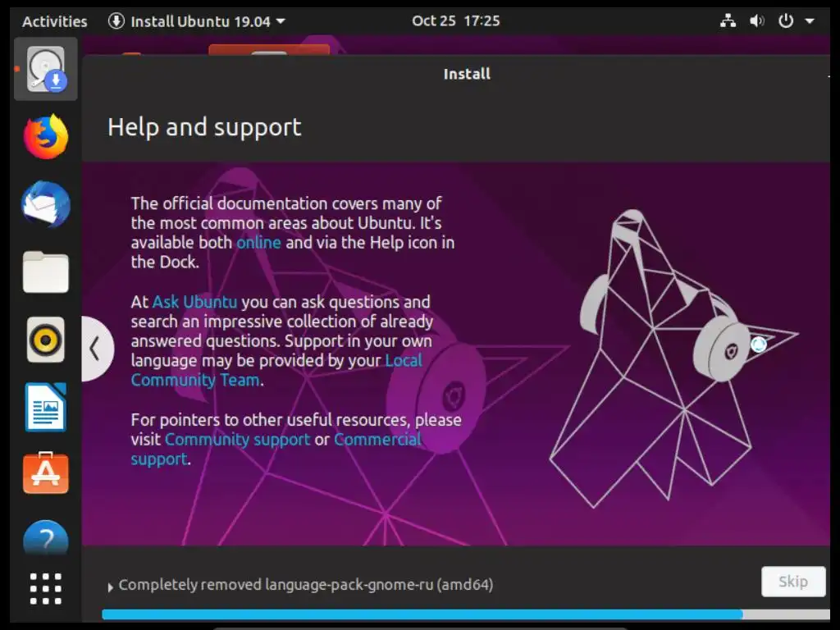Open Install Ubuntu 19.04 app menu
The image size is (840, 630).
coord(197,21)
